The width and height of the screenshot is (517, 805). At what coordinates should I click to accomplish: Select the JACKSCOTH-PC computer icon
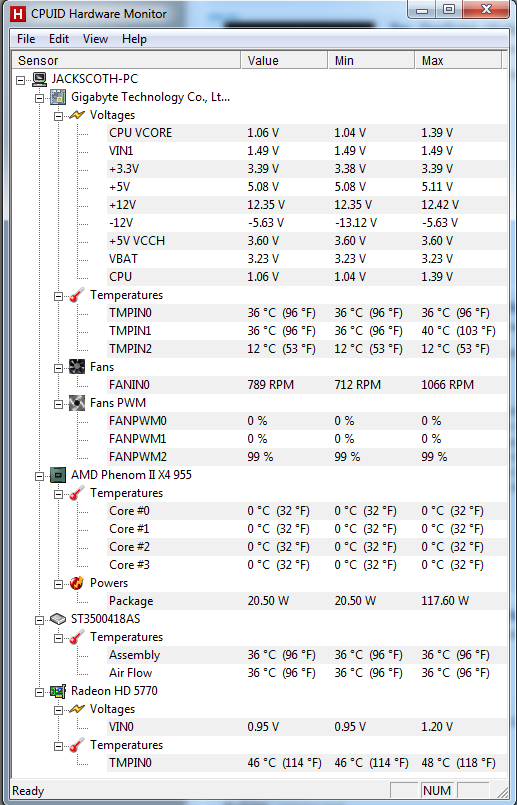[x=40, y=79]
